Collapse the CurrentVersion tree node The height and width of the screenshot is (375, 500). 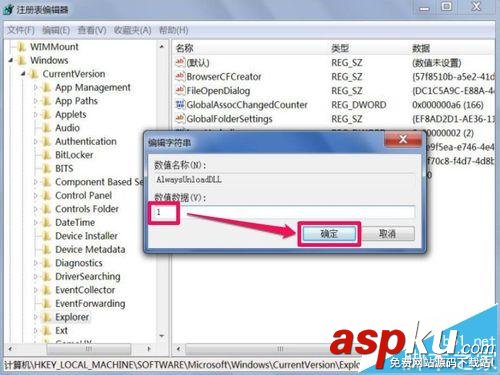point(23,74)
